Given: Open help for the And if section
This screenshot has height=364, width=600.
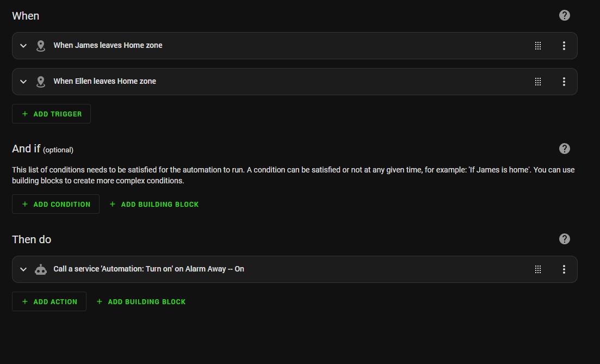Looking at the screenshot, I should (565, 149).
